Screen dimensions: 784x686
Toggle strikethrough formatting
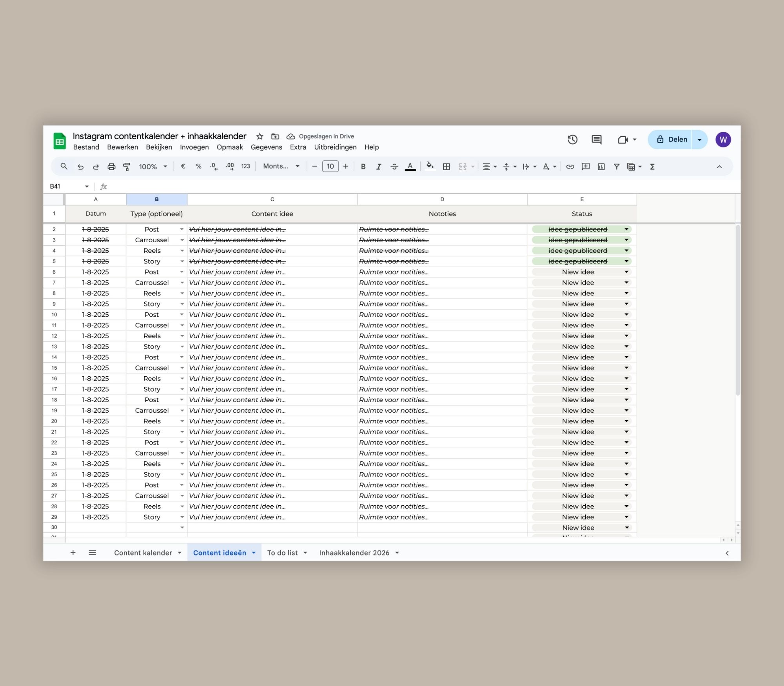pyautogui.click(x=394, y=167)
